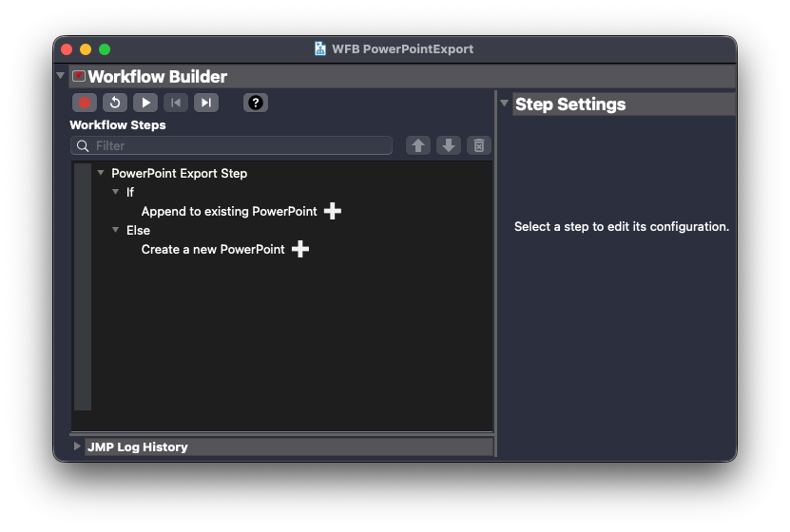Collapse the Step Settings panel
Image resolution: width=790 pixels, height=532 pixels.
(505, 104)
